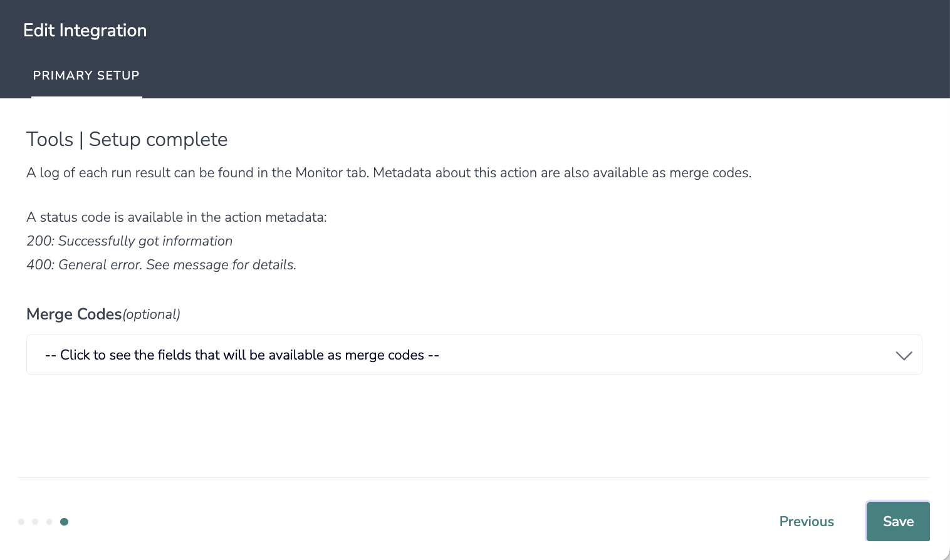This screenshot has width=950, height=560.
Task: Click the active fourth step dot
Action: point(64,522)
